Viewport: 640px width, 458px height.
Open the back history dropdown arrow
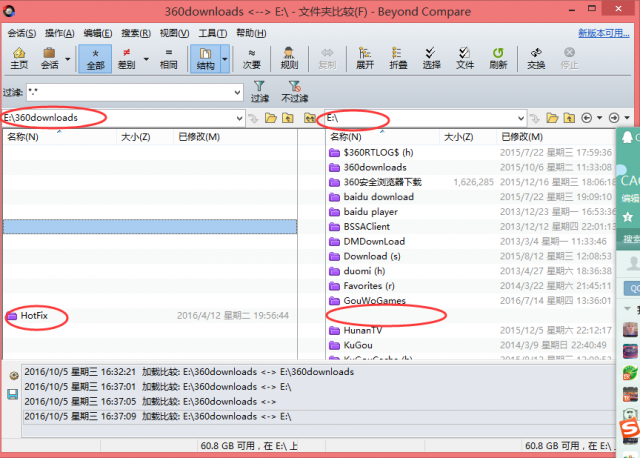tap(600, 118)
